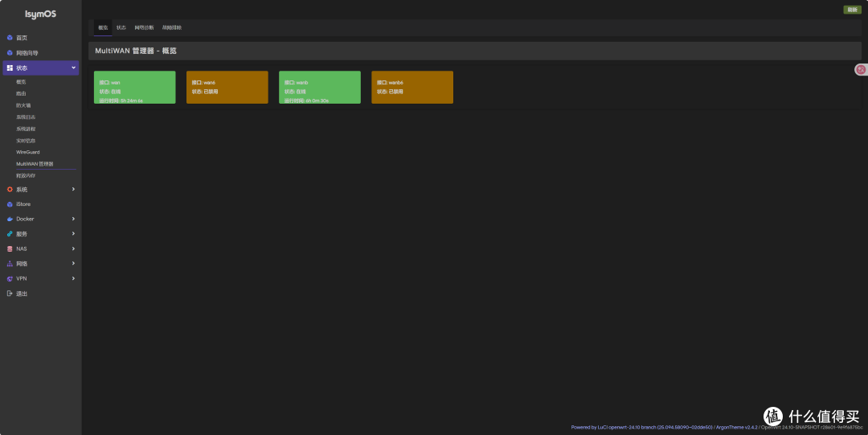This screenshot has height=435, width=868.
Task: Click the iStore icon in the sidebar
Action: coord(10,204)
